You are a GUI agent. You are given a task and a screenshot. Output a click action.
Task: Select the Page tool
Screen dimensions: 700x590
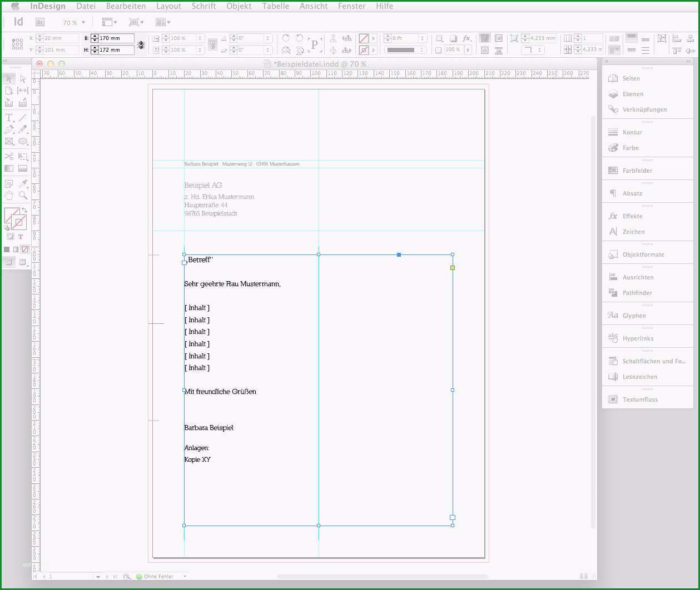coord(9,91)
